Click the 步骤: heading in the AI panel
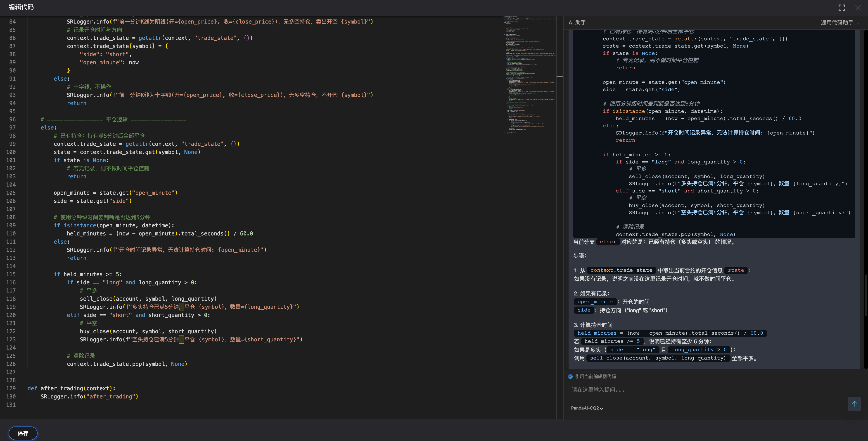The width and height of the screenshot is (868, 441). (x=580, y=256)
